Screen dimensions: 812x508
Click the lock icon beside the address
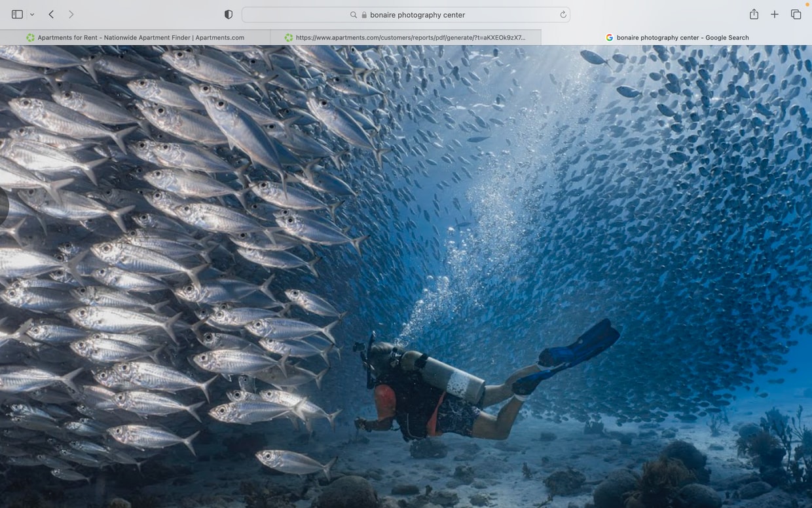click(x=364, y=14)
